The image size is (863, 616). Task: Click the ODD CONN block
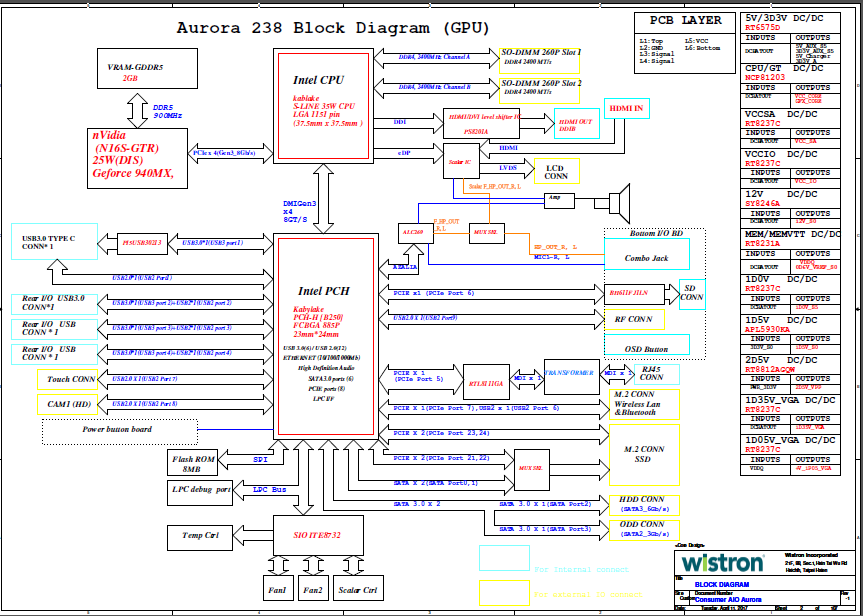pos(641,529)
